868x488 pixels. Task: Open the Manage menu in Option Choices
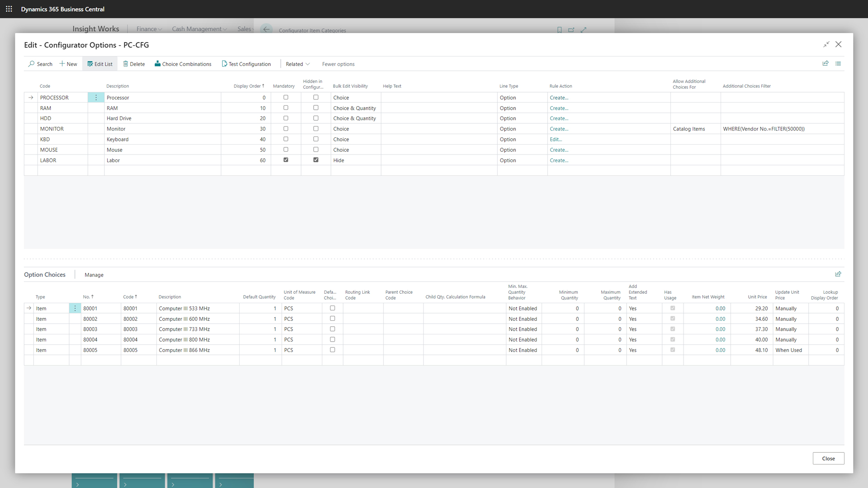(x=94, y=275)
